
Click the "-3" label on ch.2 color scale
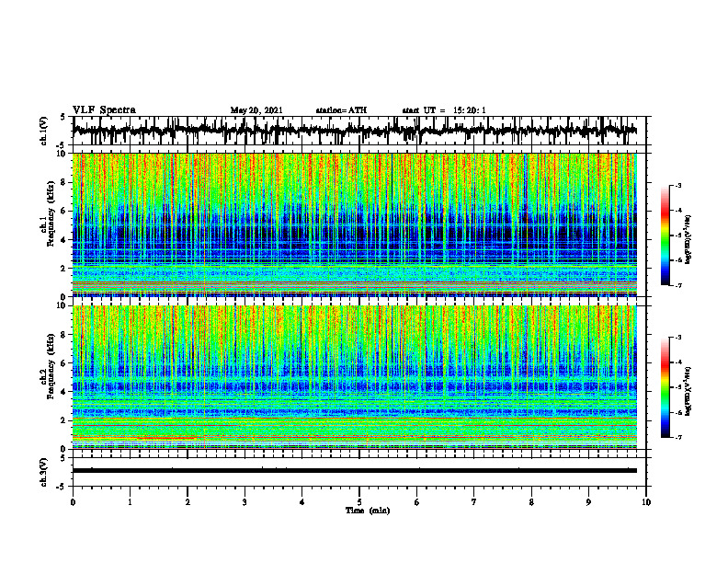click(678, 338)
